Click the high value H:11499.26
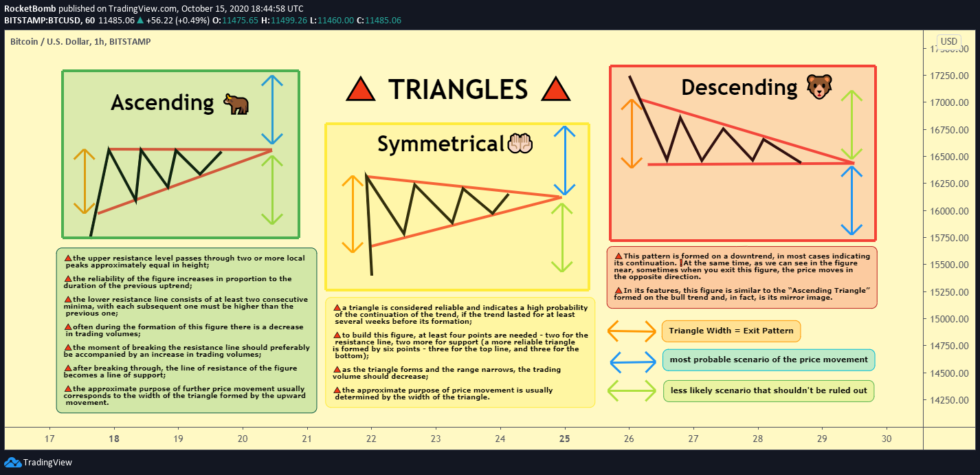This screenshot has height=475, width=980. click(284, 21)
